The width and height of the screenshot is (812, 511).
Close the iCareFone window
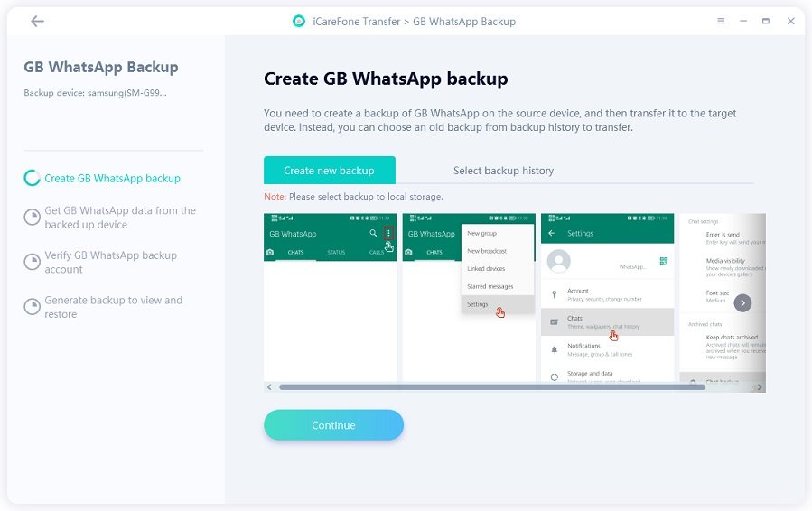point(790,22)
